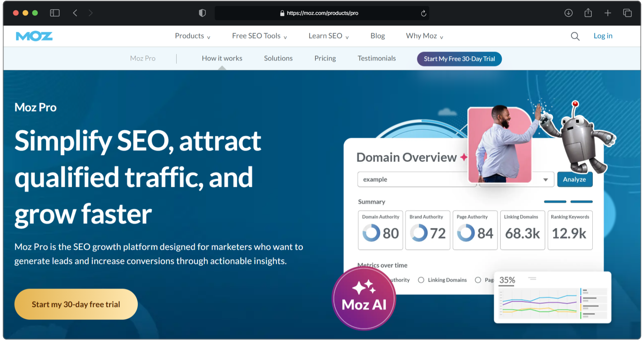Open the Testimonials tab
Viewport: 644px width, 343px height.
point(377,59)
